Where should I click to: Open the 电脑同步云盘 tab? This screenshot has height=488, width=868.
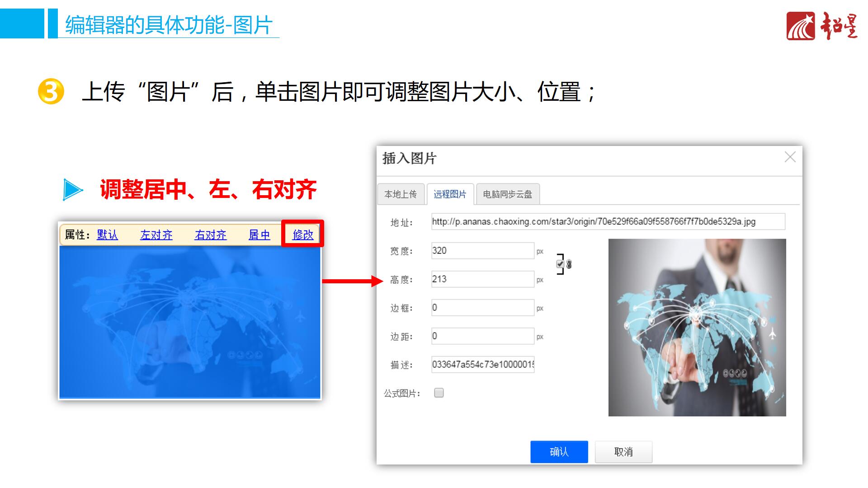(507, 194)
